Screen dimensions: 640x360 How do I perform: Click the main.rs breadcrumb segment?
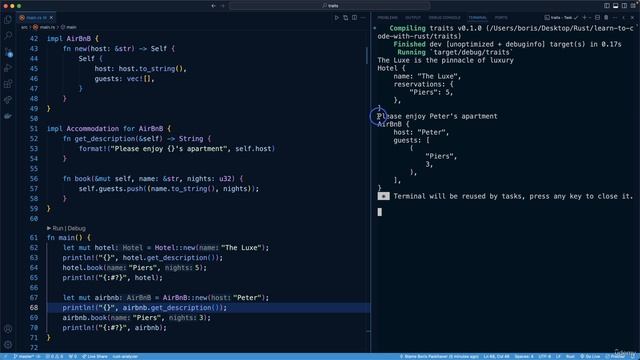pos(44,27)
